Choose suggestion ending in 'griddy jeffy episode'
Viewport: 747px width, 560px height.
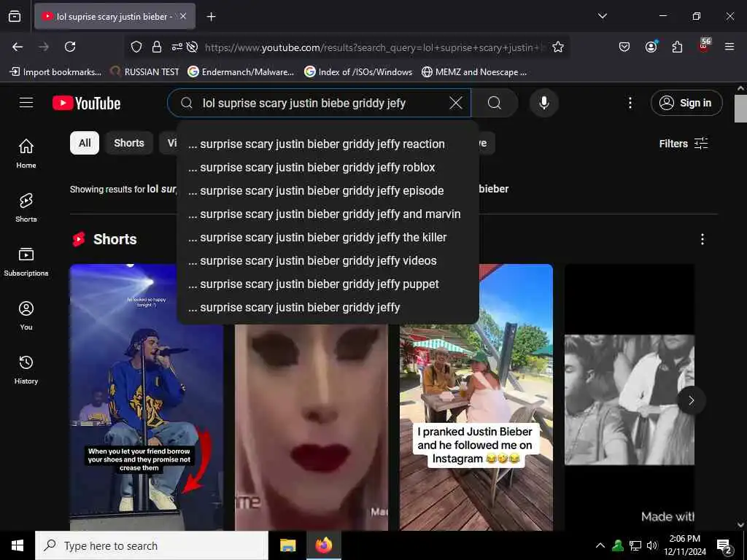click(x=328, y=190)
